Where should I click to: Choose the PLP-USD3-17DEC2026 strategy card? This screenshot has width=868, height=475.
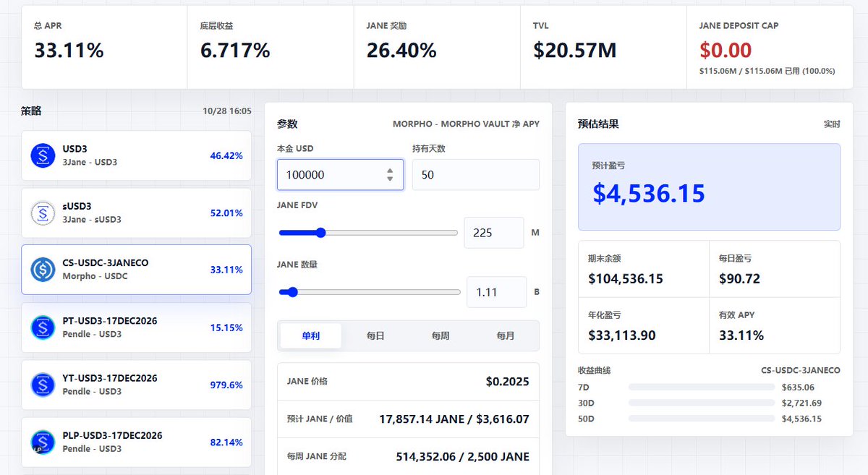point(137,442)
